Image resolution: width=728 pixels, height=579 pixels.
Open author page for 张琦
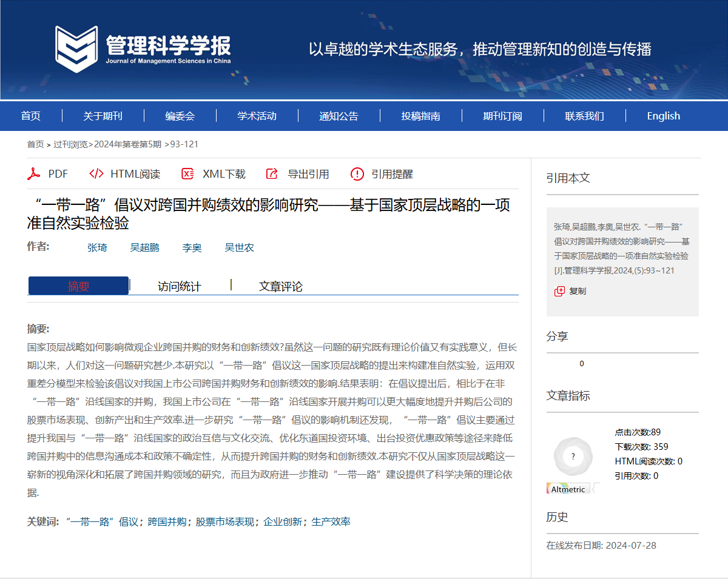97,247
